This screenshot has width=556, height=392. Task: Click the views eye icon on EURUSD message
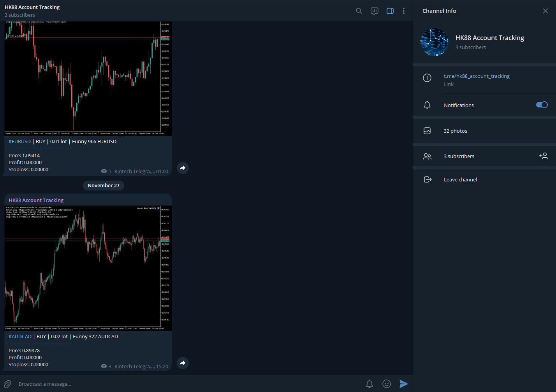pyautogui.click(x=104, y=171)
